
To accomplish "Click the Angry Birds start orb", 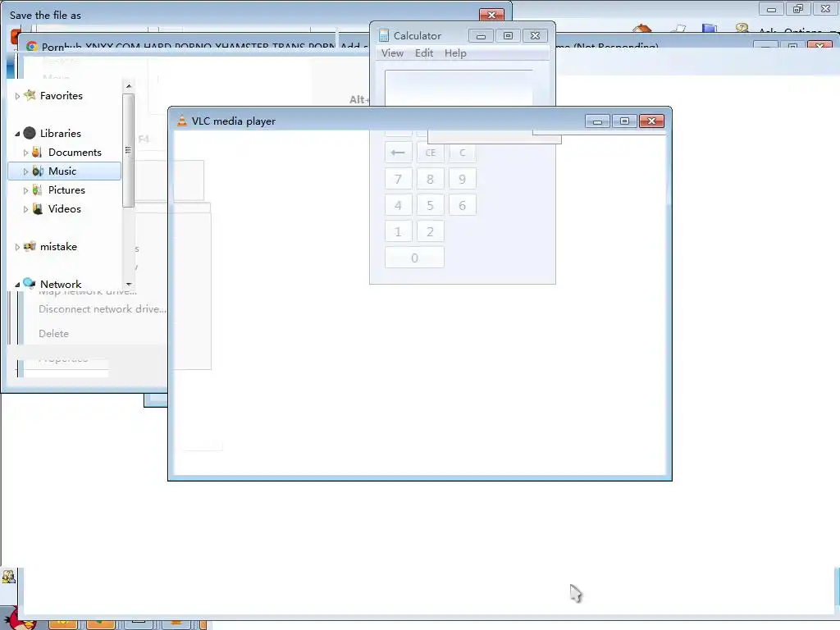I will [20, 619].
